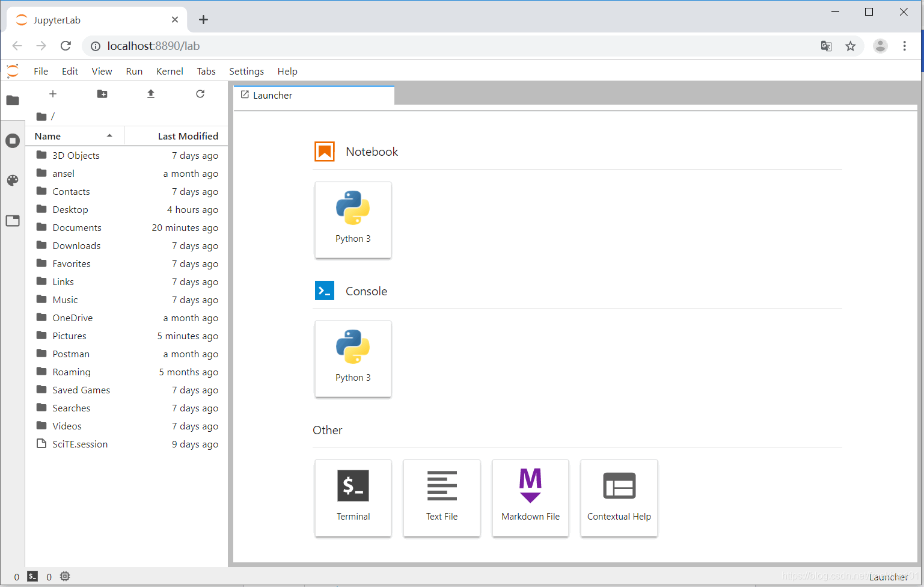The image size is (924, 587).
Task: Click the Jupyter logo icon
Action: click(x=13, y=71)
